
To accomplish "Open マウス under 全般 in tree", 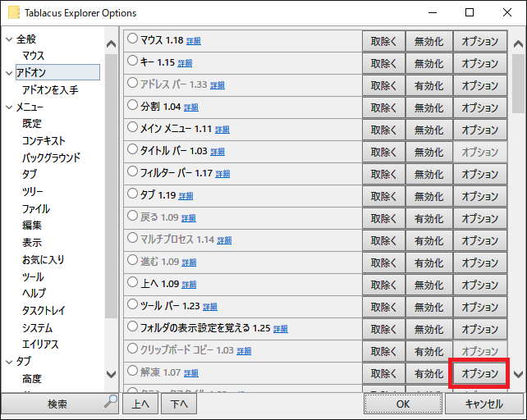I will point(34,56).
